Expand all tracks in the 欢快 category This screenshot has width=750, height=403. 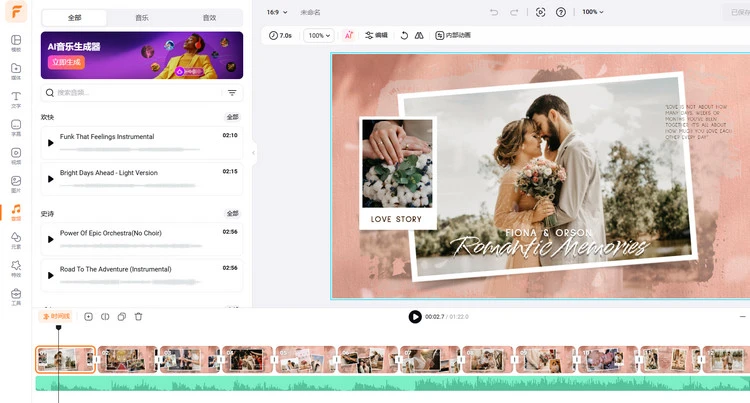[232, 117]
